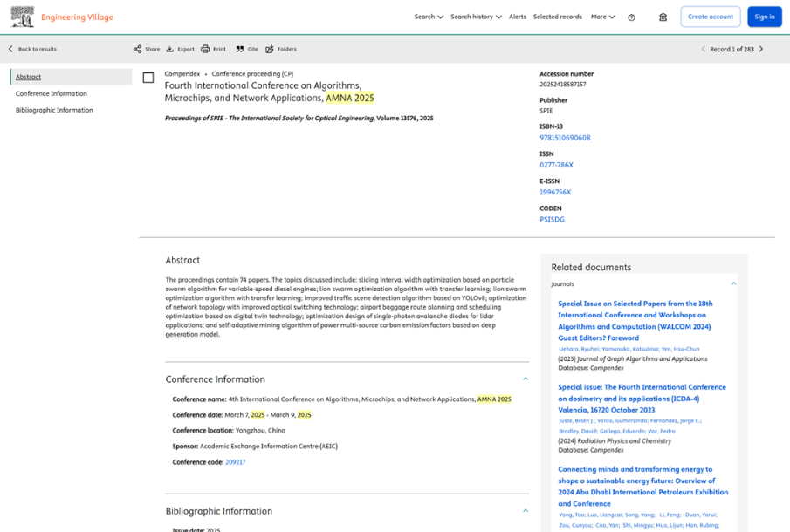Open the Folders icon
The height and width of the screenshot is (532, 790).
coord(270,50)
